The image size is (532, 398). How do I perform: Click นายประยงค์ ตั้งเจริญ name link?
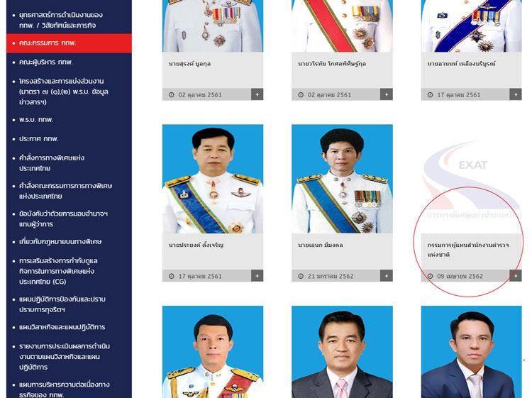(x=196, y=245)
